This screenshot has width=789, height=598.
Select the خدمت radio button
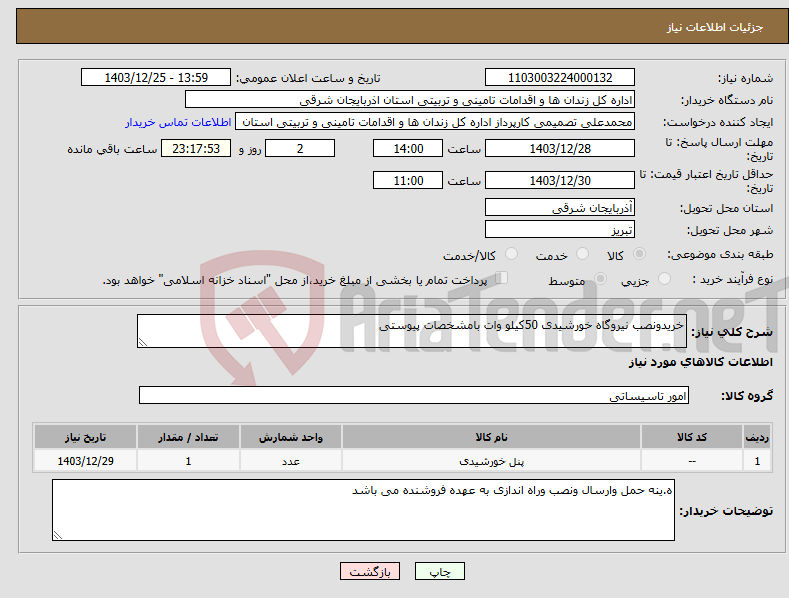click(x=582, y=254)
